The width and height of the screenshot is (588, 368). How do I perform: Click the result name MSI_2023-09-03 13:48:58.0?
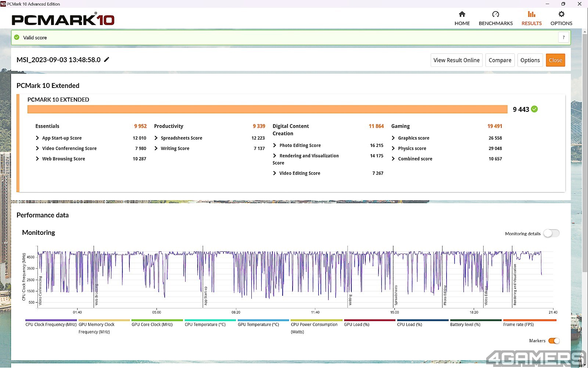[58, 60]
